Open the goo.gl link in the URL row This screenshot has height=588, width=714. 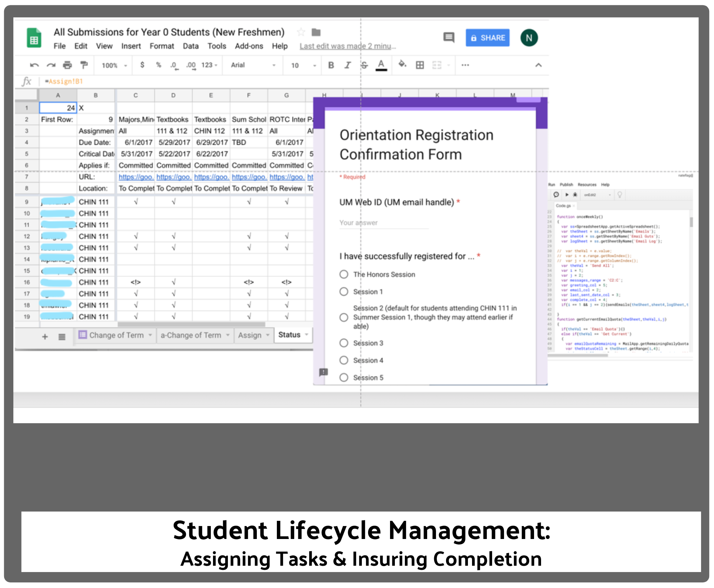(x=136, y=177)
